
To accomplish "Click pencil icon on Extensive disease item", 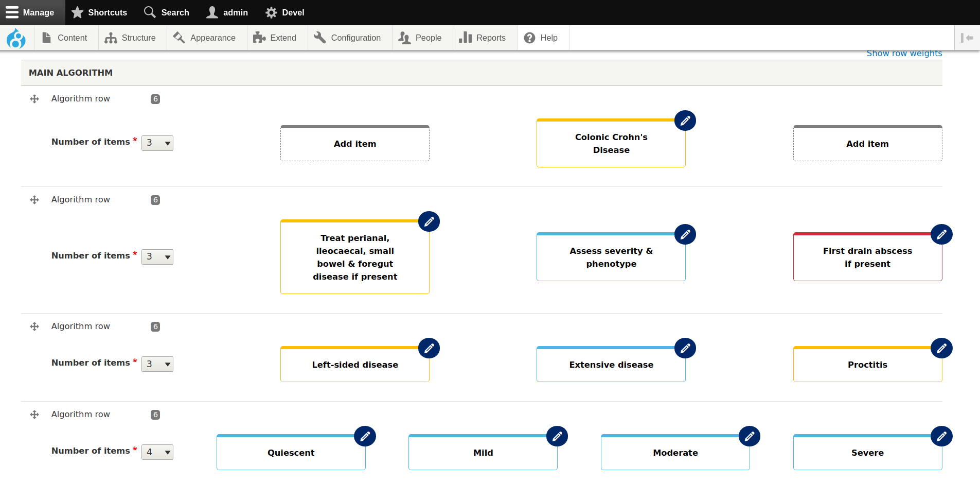I will tap(685, 348).
